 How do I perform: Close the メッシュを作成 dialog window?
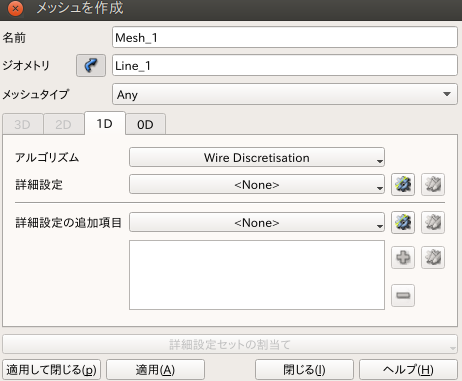[15, 8]
